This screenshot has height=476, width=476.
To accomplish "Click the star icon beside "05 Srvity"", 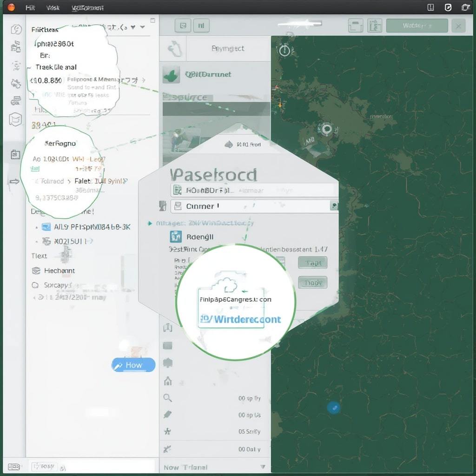I will 167,431.
